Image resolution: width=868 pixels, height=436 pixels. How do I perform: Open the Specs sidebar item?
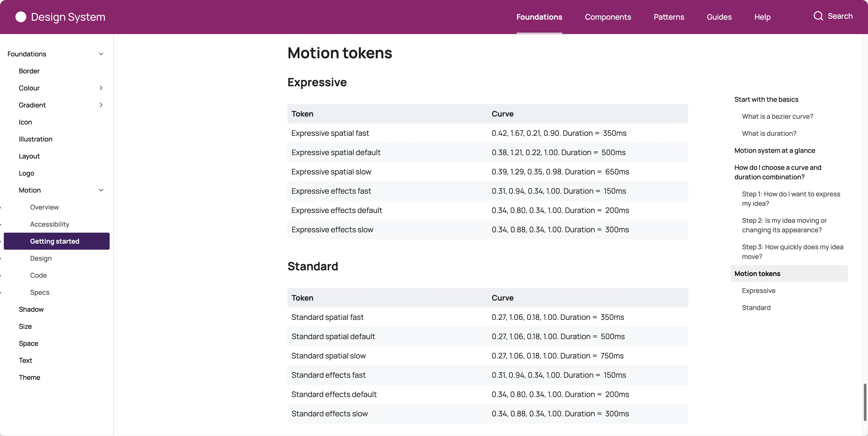tap(40, 292)
